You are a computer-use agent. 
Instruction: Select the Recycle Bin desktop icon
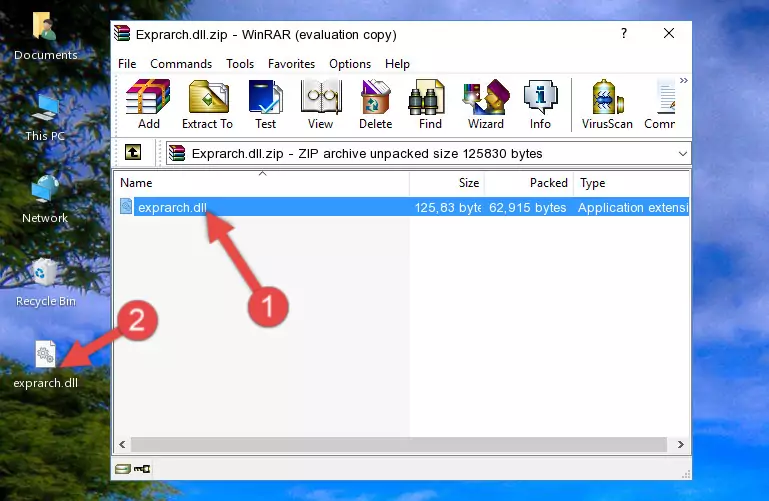coord(45,283)
